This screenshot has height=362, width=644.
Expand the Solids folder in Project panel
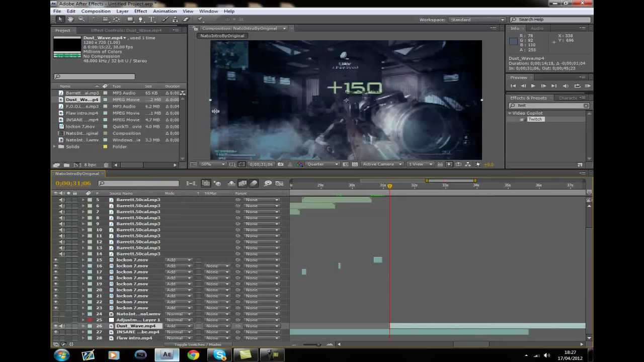pyautogui.click(x=55, y=147)
